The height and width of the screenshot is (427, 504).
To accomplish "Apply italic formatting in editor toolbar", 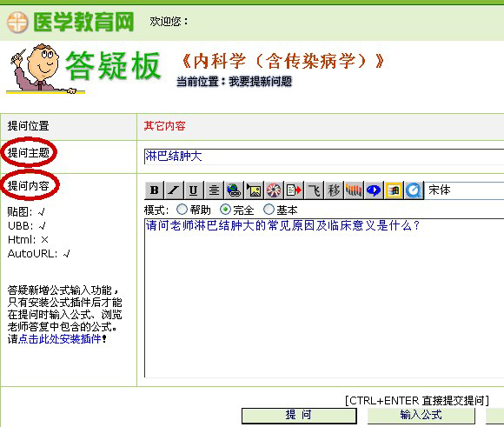I will click(x=174, y=190).
